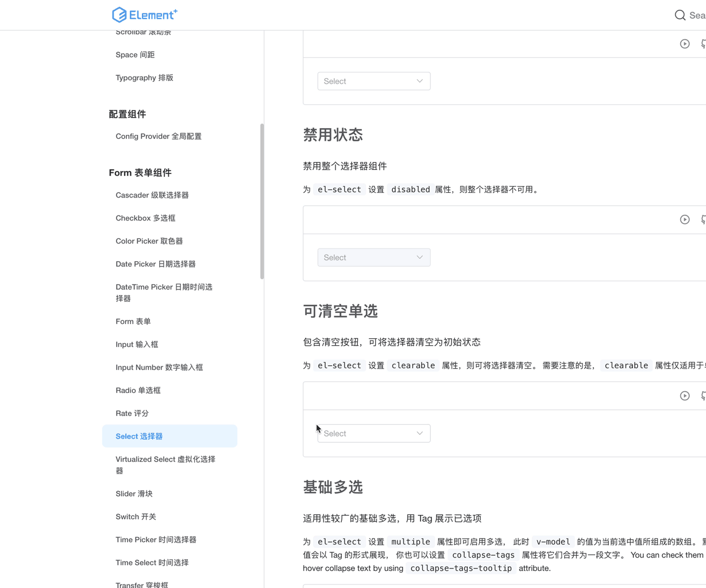Select 选择器 in the sidebar
The height and width of the screenshot is (588, 706).
[138, 436]
